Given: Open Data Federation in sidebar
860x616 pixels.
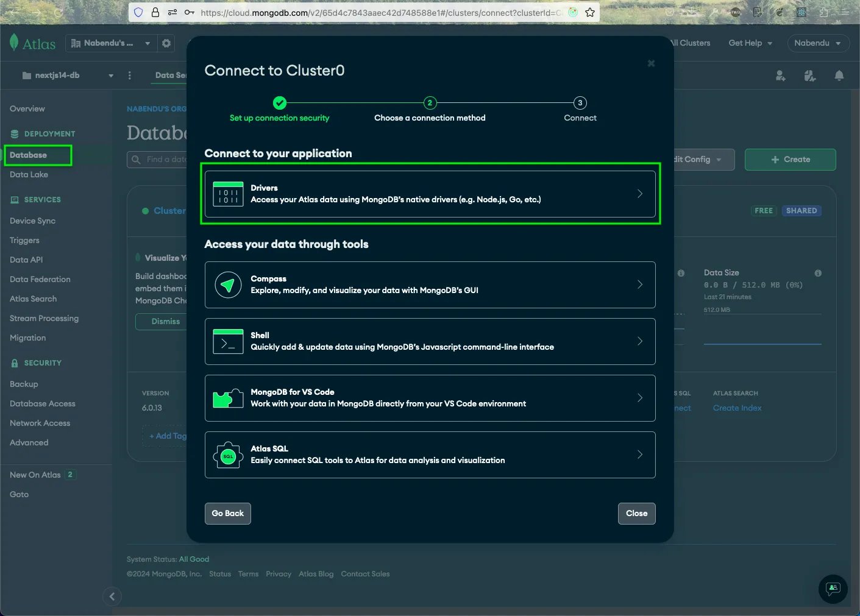Looking at the screenshot, I should click(40, 280).
